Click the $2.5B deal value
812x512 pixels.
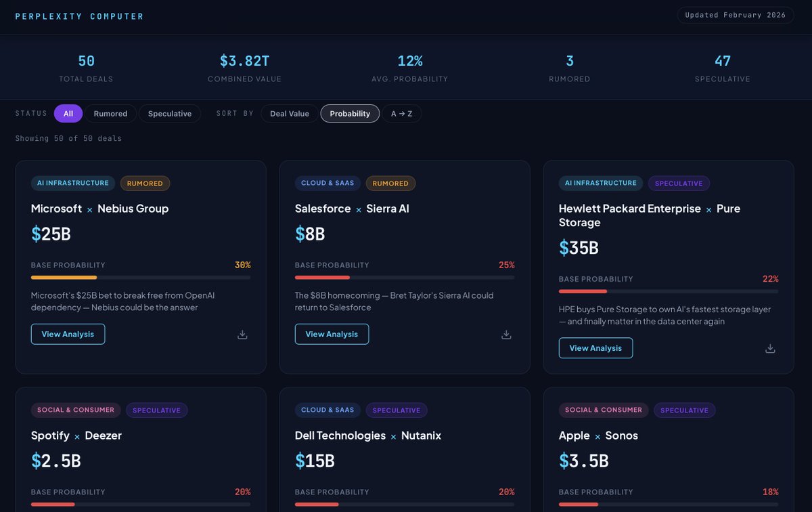coord(55,461)
